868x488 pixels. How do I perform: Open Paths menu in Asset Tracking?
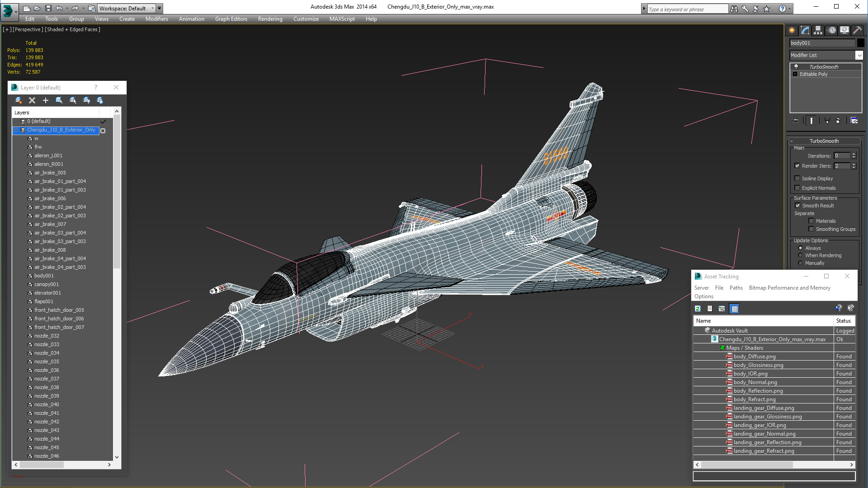pyautogui.click(x=736, y=288)
